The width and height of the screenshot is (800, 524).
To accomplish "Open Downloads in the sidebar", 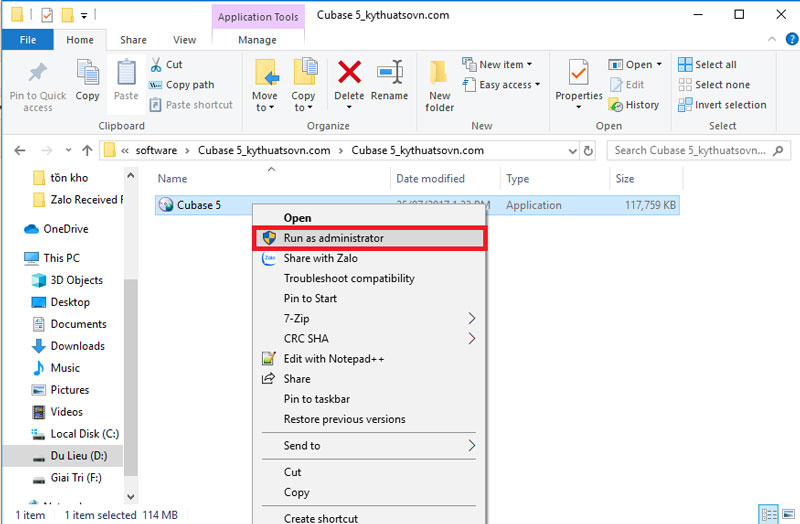I will point(78,346).
